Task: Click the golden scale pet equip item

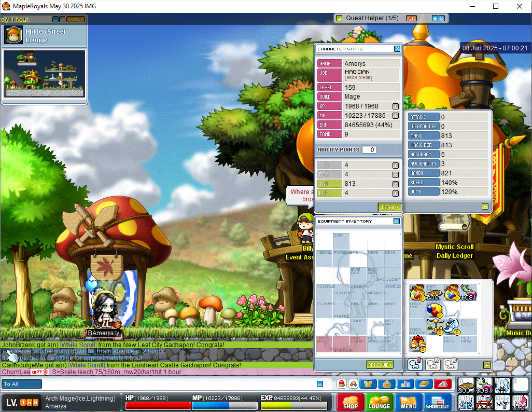Action: 435,327
